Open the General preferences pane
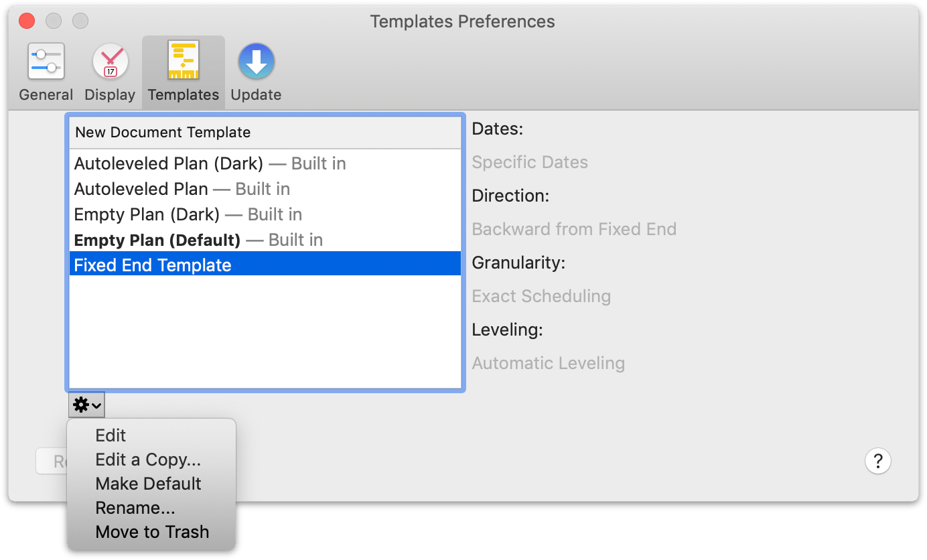This screenshot has height=560, width=927. pyautogui.click(x=46, y=73)
